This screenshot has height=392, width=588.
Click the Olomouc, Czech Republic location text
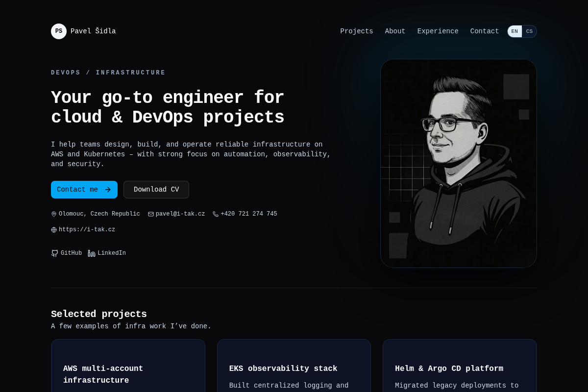[x=99, y=214]
